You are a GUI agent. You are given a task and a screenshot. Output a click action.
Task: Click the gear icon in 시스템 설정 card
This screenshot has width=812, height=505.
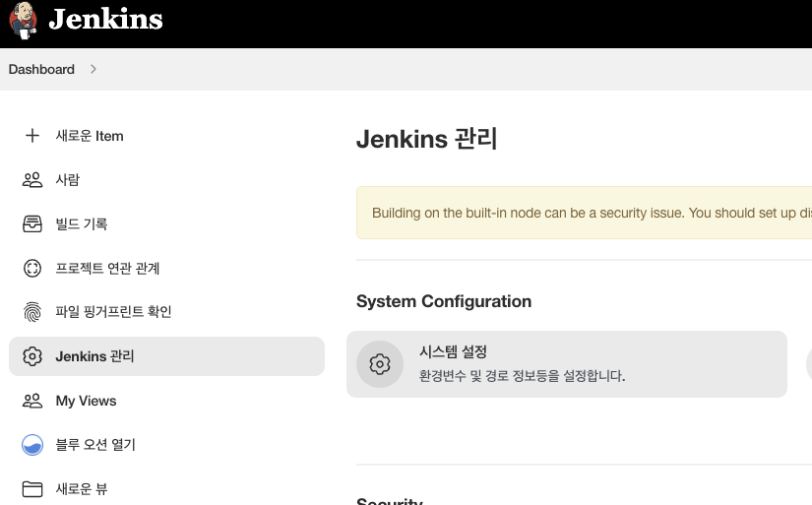click(380, 364)
